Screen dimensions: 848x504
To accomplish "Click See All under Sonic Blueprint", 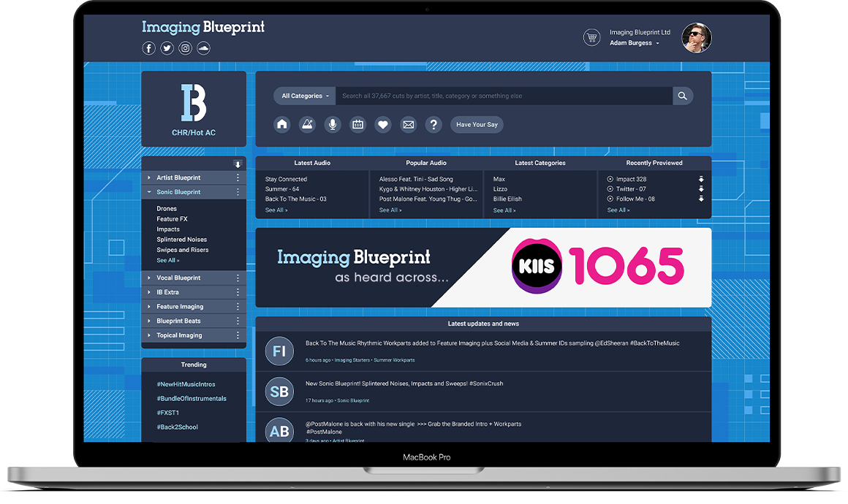I will [x=167, y=260].
